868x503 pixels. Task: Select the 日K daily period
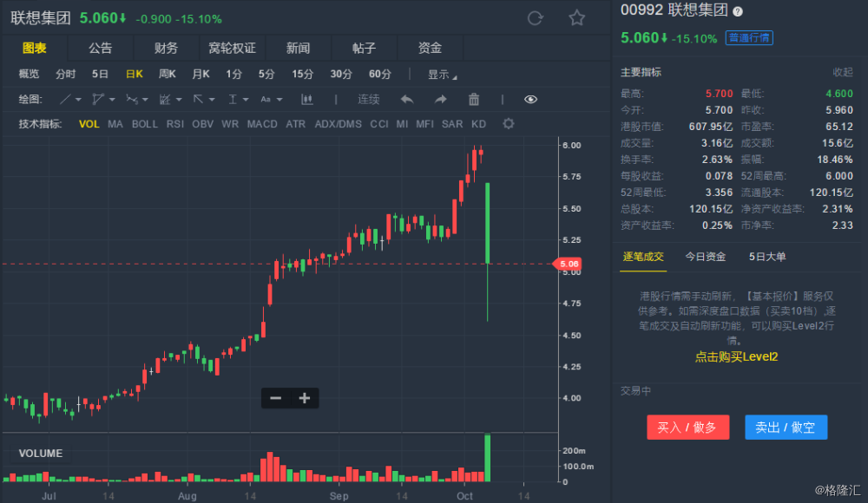(x=134, y=75)
